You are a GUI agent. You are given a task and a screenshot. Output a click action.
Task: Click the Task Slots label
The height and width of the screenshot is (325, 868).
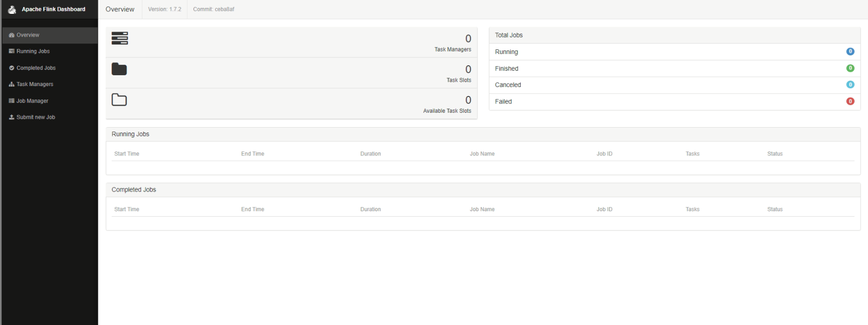[459, 80]
